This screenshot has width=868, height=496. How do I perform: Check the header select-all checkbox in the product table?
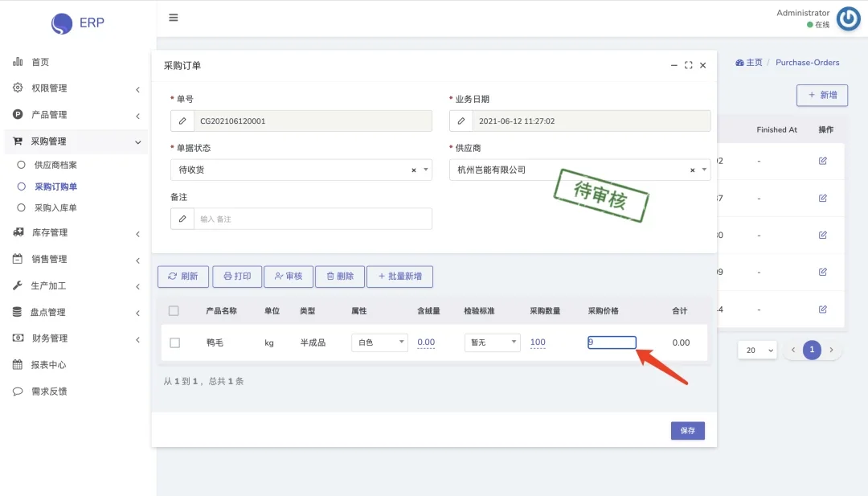click(x=174, y=310)
